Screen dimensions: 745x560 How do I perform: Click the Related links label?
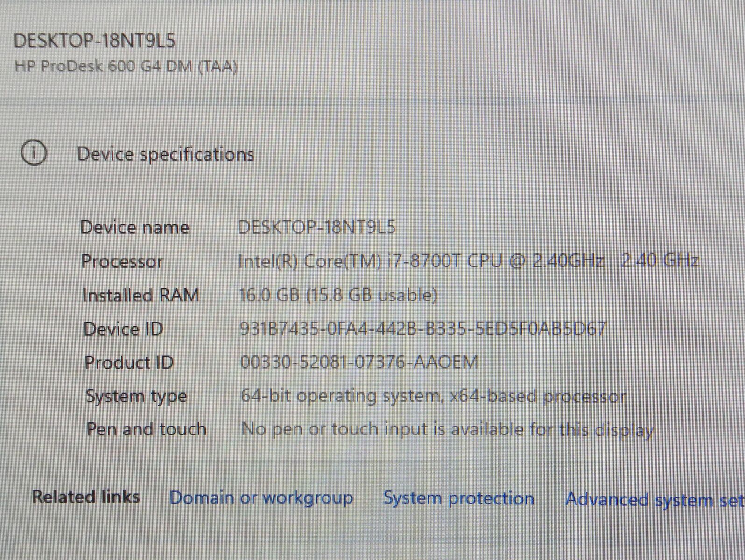tap(86, 497)
